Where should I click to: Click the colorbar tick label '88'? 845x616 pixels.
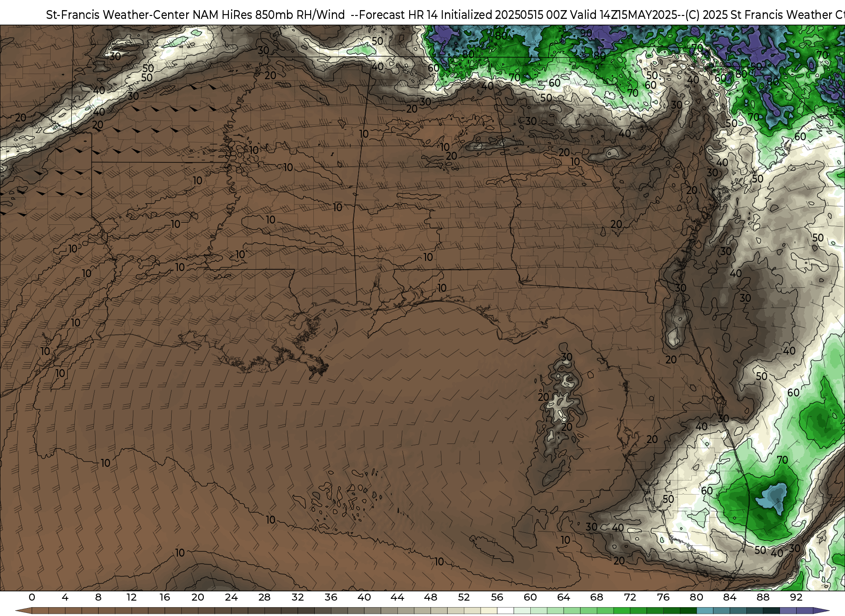[763, 597]
